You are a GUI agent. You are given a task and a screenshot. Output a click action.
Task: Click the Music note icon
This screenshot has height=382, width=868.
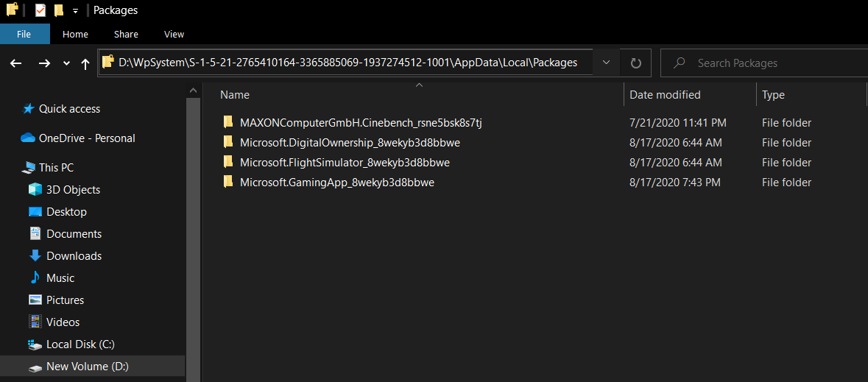point(35,277)
